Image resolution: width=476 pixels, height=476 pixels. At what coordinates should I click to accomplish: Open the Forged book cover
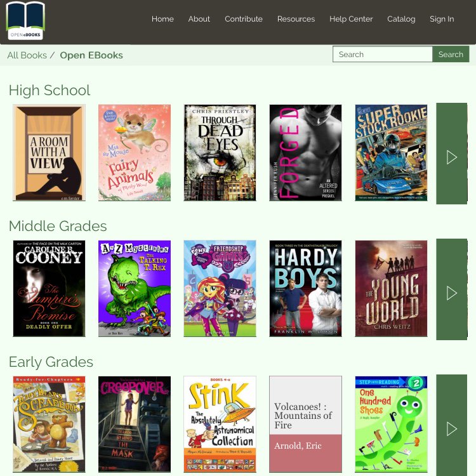[x=305, y=153]
